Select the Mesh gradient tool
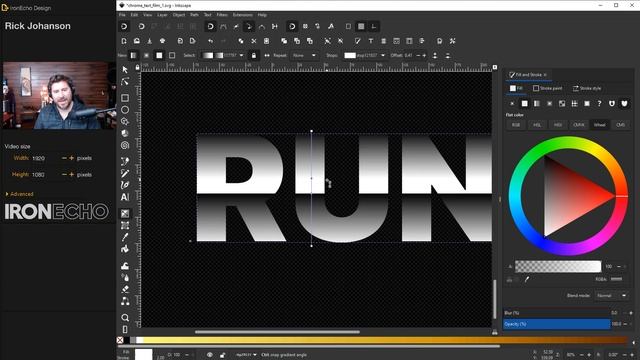 click(x=125, y=225)
